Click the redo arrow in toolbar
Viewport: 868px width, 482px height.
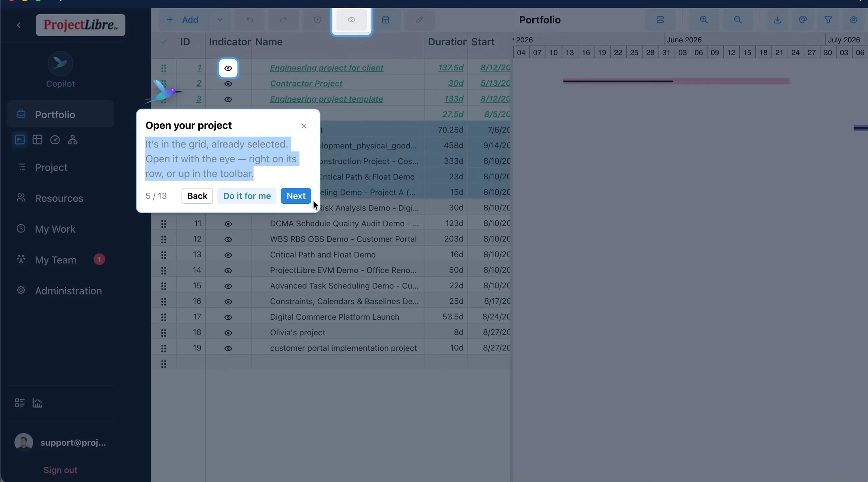click(x=283, y=20)
